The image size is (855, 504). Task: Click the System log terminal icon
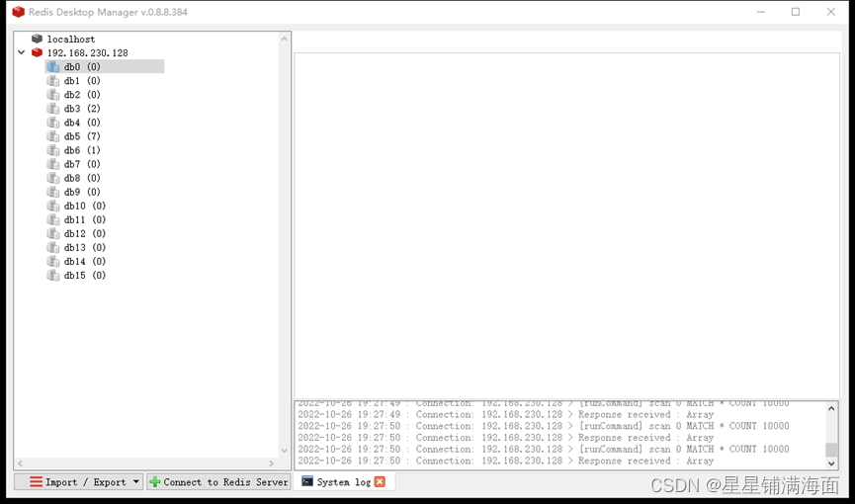point(307,481)
